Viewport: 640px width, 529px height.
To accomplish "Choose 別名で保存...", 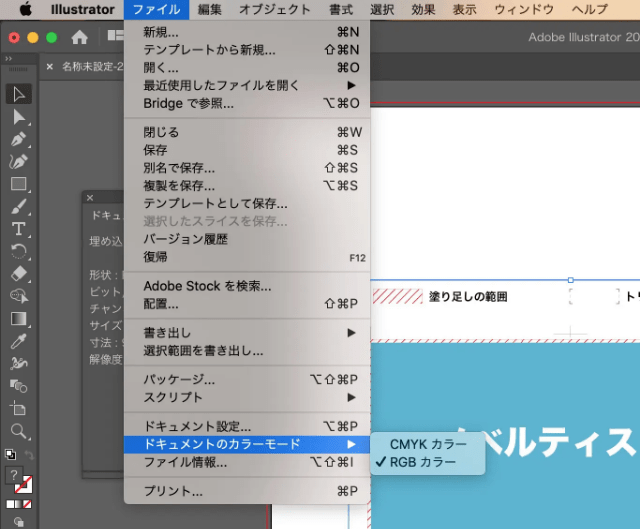I will point(247,168).
